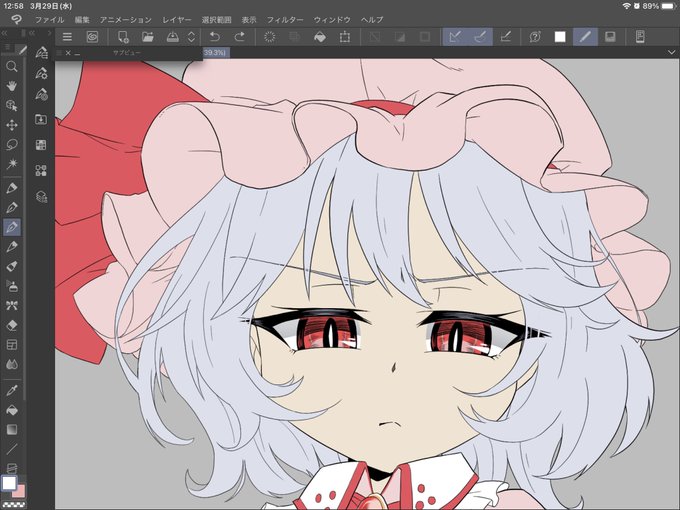Toggle snap to ruler

tap(455, 37)
